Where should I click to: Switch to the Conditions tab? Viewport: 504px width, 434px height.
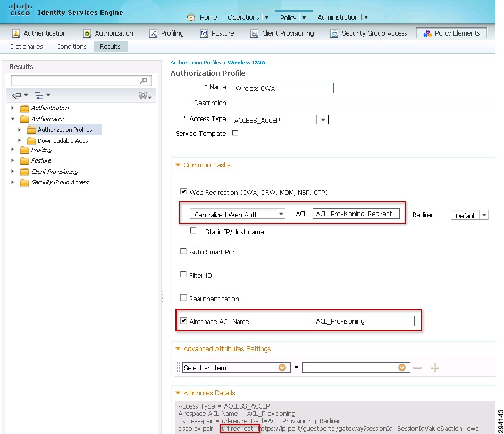[71, 47]
